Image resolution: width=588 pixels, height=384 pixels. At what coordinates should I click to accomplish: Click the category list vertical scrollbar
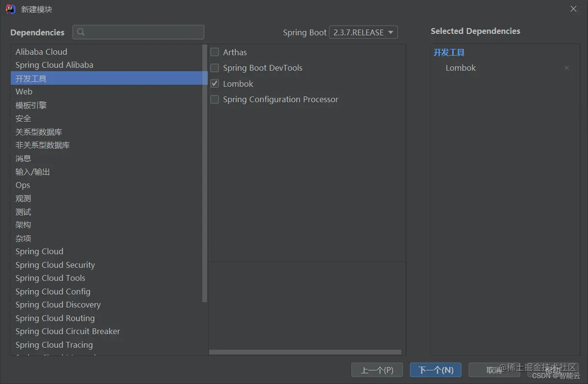tap(205, 173)
